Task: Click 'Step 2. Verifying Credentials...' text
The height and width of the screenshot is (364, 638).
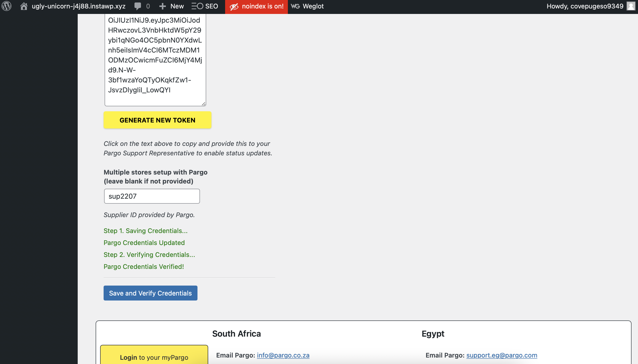Action: [149, 254]
